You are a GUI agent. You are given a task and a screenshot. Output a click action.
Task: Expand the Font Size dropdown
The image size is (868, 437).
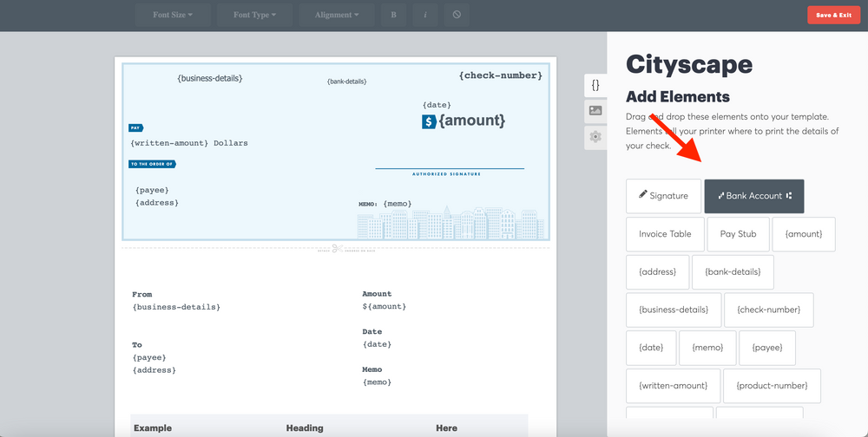tap(173, 15)
